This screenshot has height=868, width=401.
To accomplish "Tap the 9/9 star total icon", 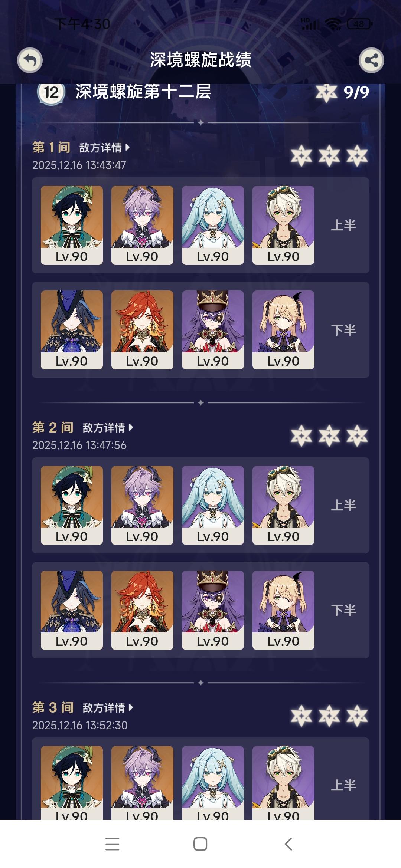I will 326,93.
